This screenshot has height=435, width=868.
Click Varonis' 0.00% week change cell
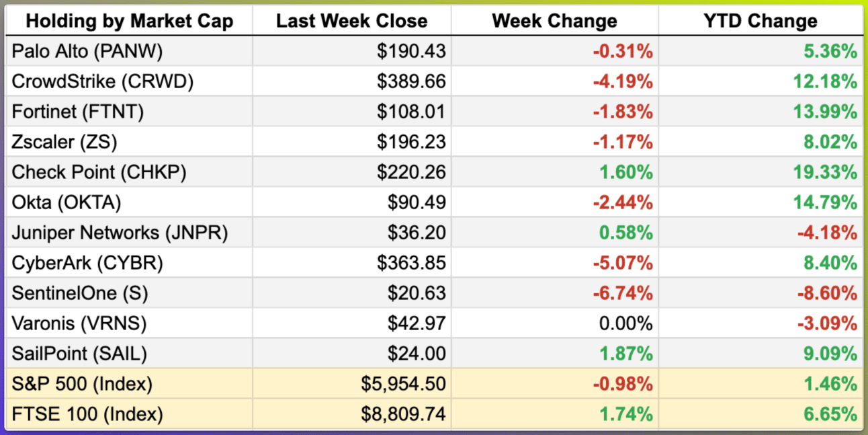(625, 323)
